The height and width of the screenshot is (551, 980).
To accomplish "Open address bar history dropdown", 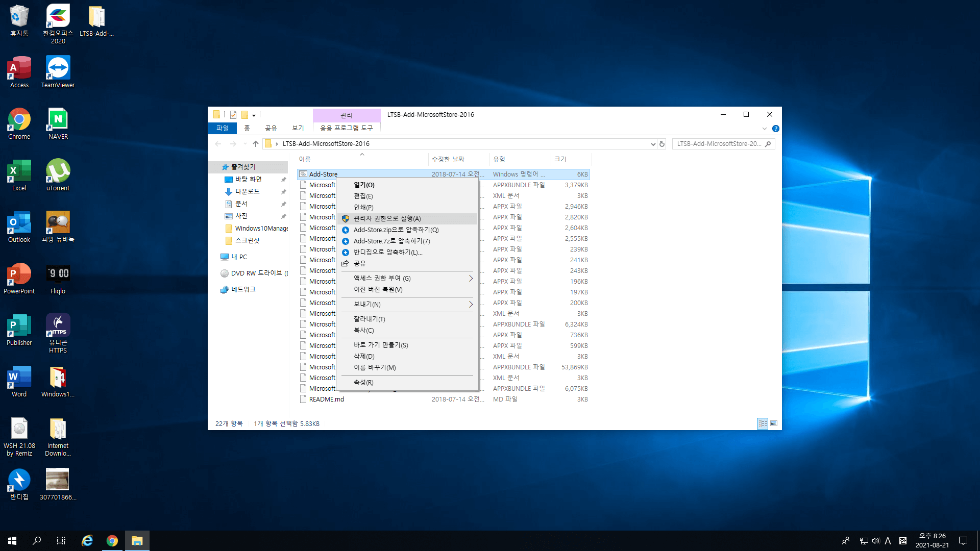I will [653, 144].
